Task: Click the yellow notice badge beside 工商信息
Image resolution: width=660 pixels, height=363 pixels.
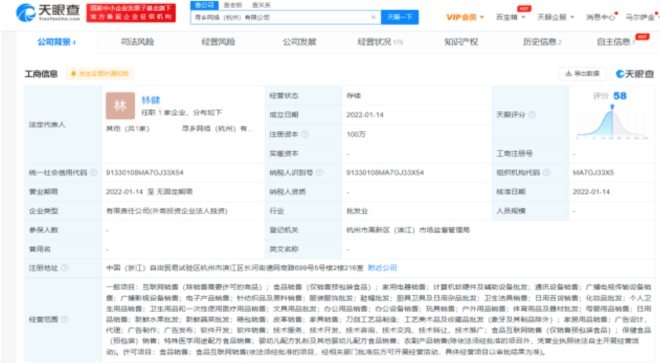Action: (x=100, y=74)
